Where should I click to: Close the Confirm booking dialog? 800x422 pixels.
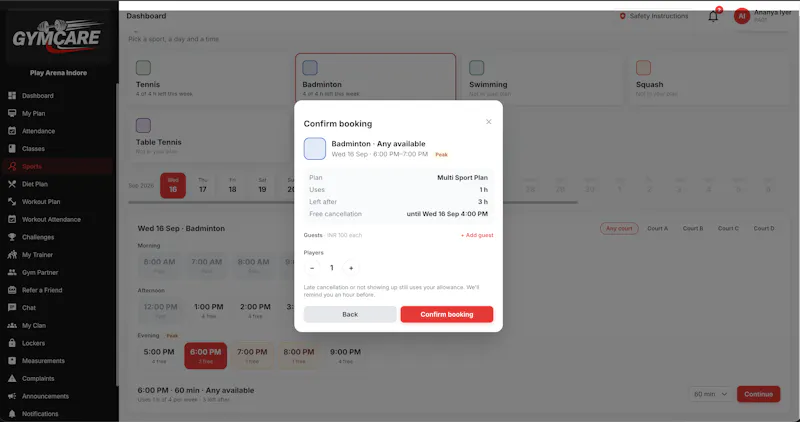(489, 122)
